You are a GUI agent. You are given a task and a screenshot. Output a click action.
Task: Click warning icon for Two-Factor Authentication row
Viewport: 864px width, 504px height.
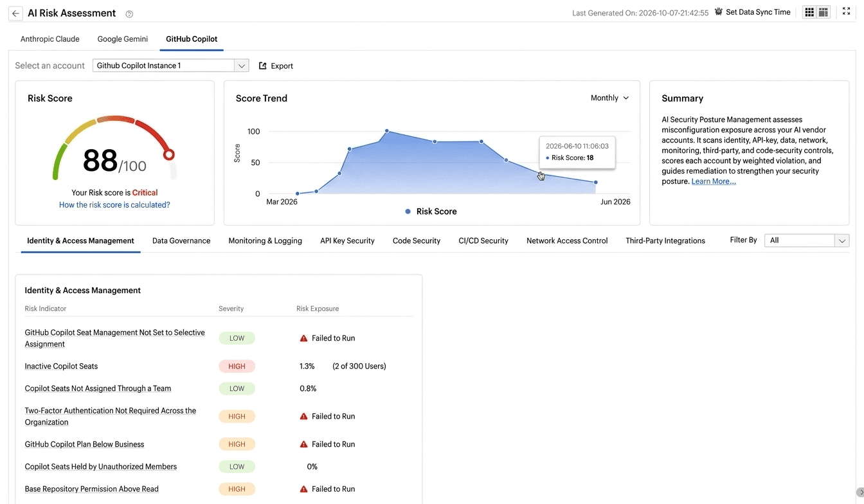click(x=303, y=417)
